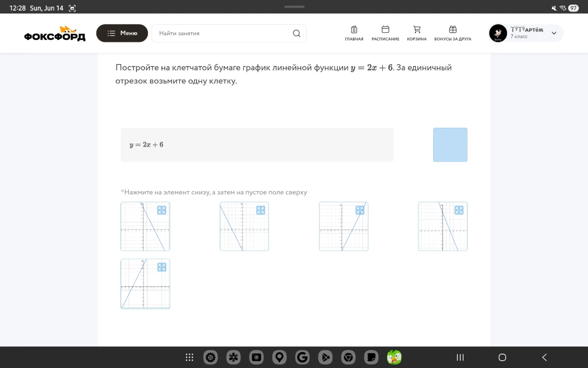The width and height of the screenshot is (588, 368).
Task: Open Расписание calendar
Action: tap(385, 33)
